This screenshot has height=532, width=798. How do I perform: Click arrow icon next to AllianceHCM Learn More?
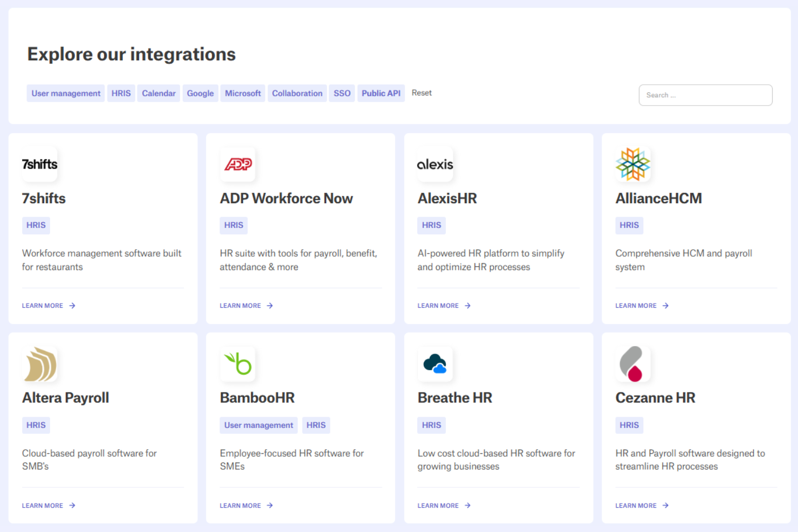(666, 306)
